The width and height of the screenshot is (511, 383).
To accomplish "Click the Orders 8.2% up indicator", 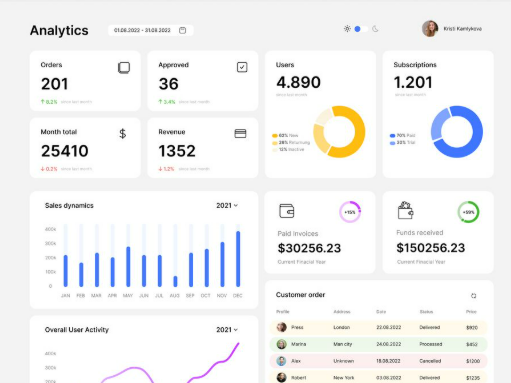I will coord(49,102).
